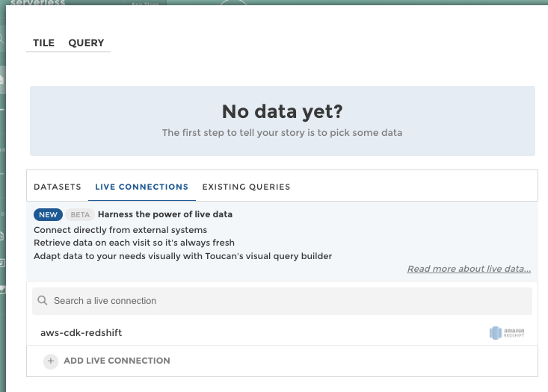The image size is (548, 392).
Task: Click the search magnifier icon
Action: (x=43, y=301)
